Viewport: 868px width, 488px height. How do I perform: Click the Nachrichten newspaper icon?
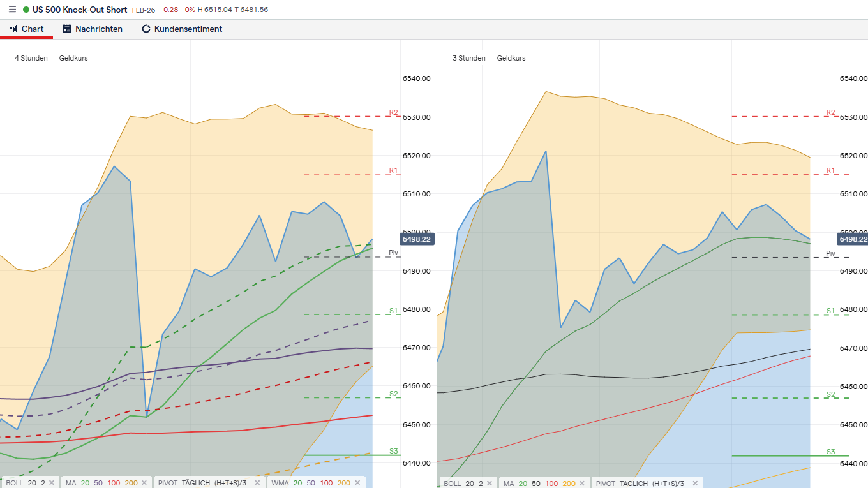tap(67, 29)
